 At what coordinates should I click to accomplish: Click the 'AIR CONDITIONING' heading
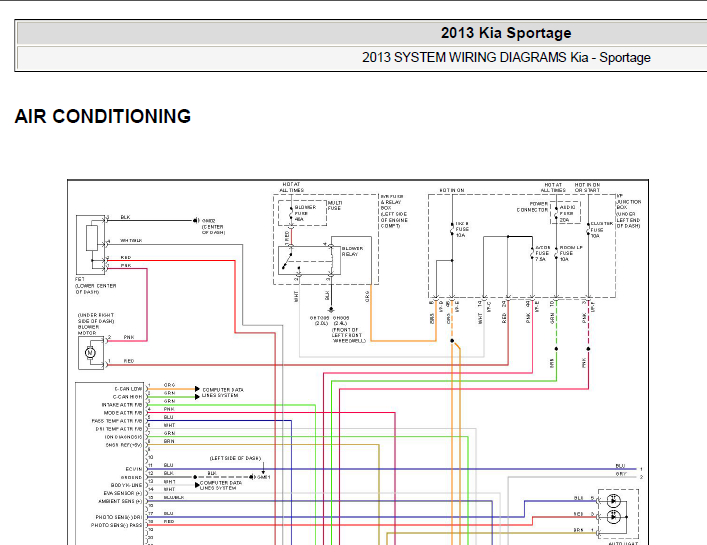[103, 116]
